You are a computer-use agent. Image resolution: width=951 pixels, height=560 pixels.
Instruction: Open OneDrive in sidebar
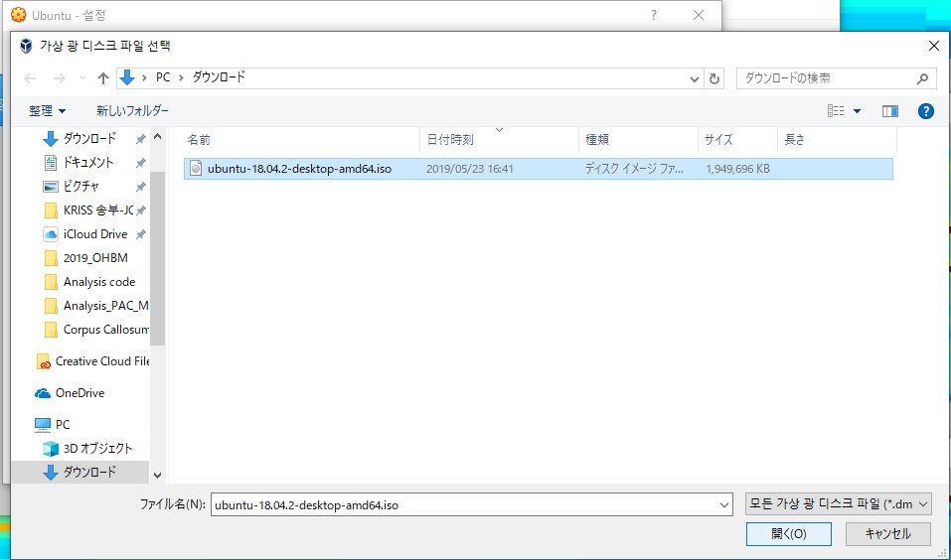coord(79,393)
